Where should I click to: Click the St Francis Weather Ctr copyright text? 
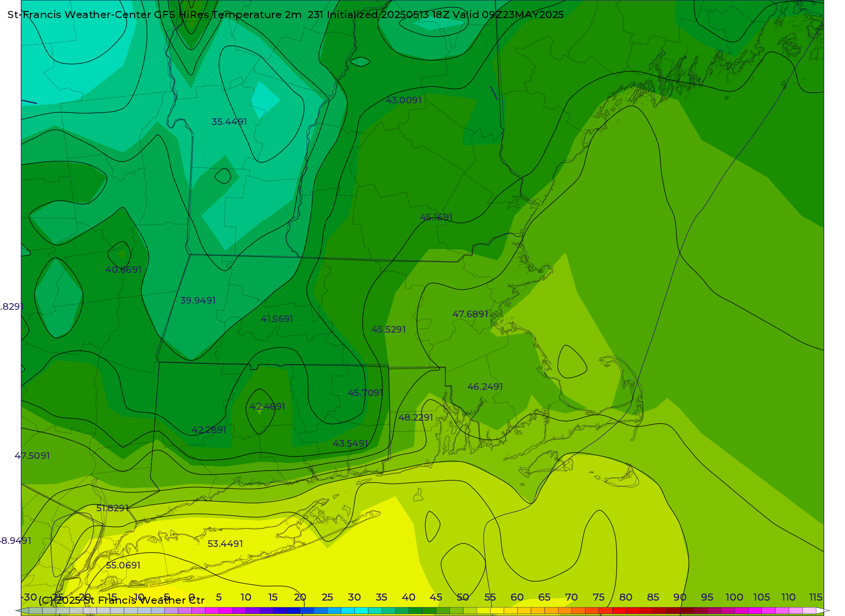click(x=121, y=600)
